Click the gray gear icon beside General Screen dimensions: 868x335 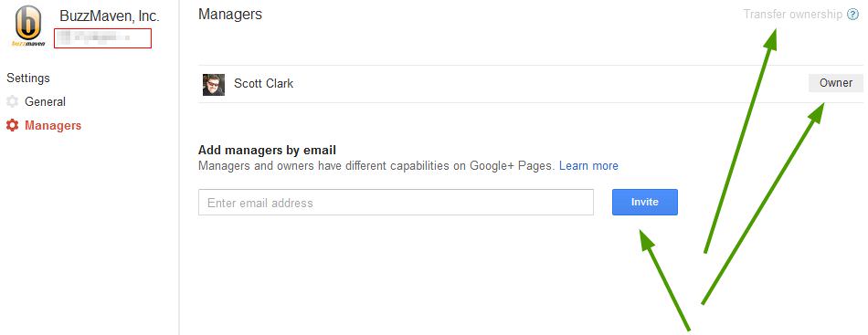click(12, 101)
